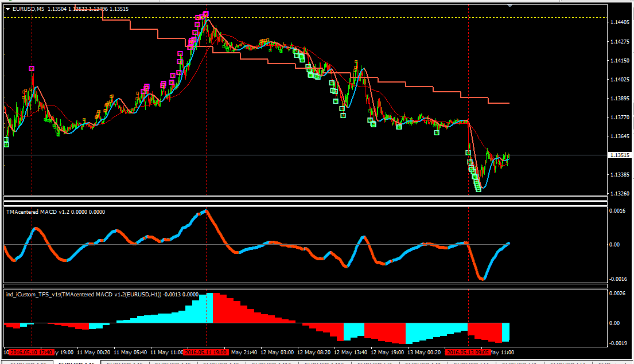Click price scale value 1.13645
This screenshot has width=634, height=364.
620,136
